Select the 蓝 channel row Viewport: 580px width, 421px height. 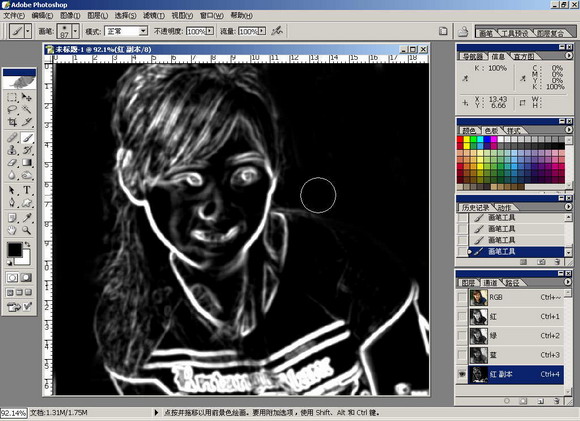(516, 355)
